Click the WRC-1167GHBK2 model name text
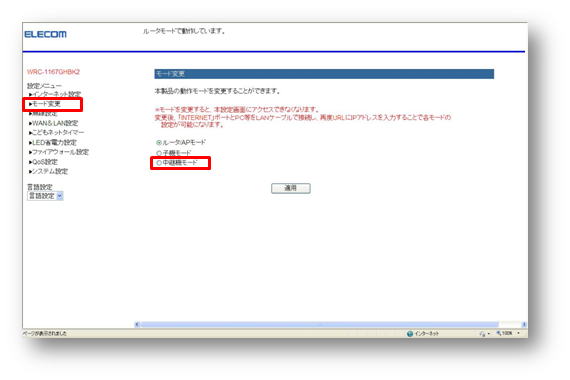The height and width of the screenshot is (380, 570). click(x=53, y=72)
